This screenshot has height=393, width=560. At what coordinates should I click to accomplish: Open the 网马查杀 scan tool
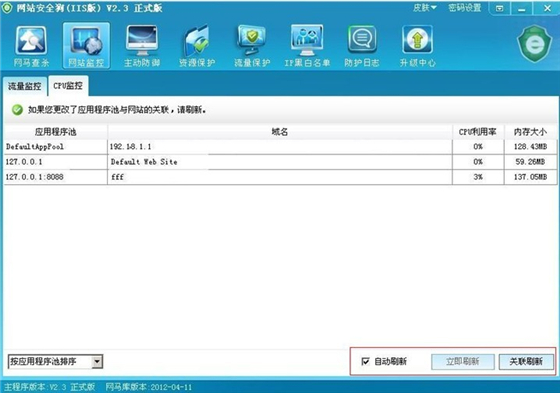click(x=31, y=46)
